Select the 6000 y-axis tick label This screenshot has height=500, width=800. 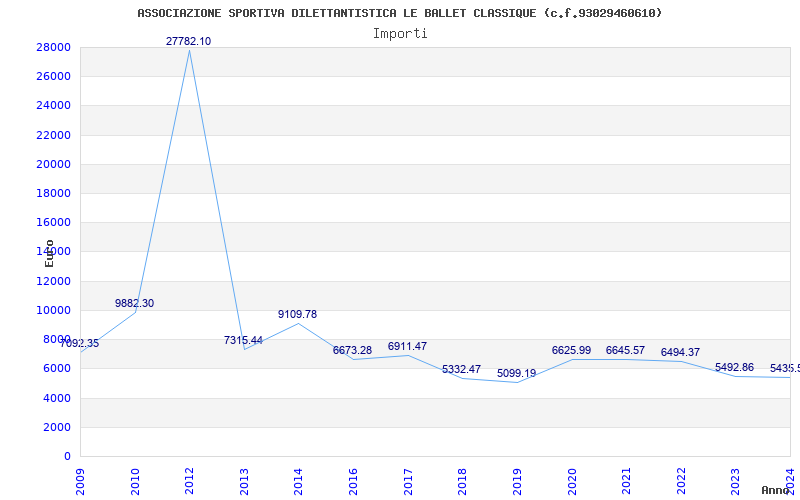[57, 368]
